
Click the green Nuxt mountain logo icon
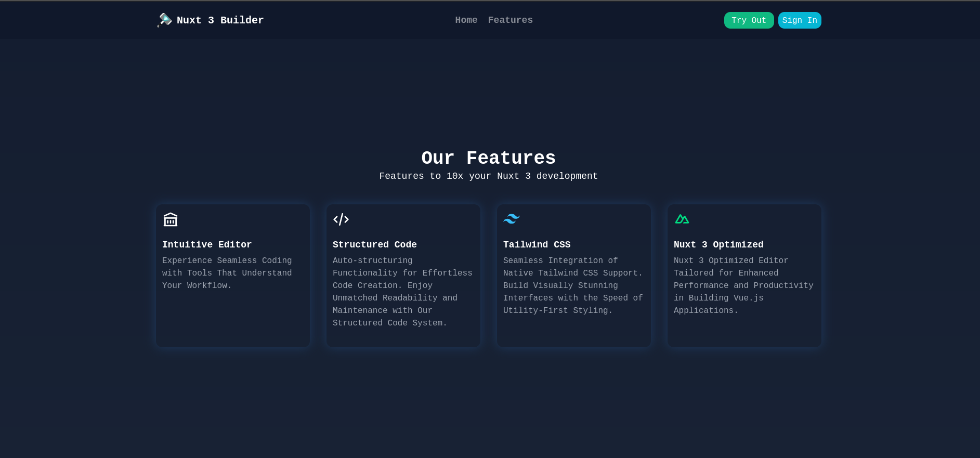coord(682,219)
